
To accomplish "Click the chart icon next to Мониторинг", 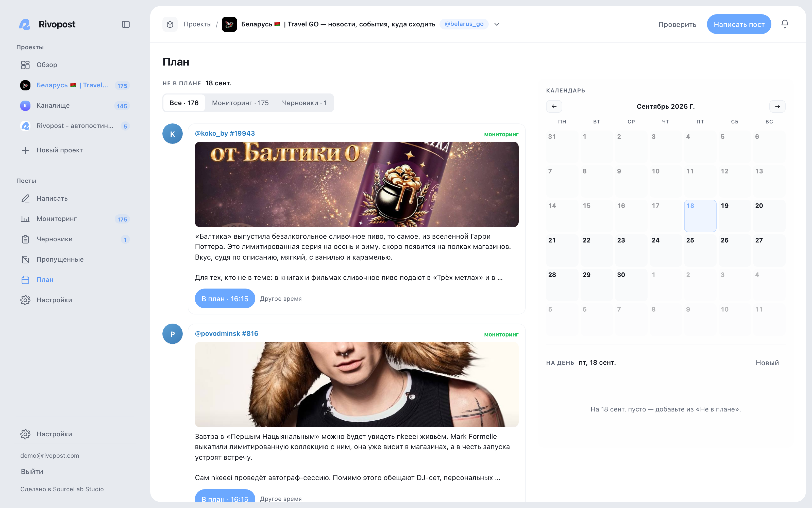I will (25, 219).
